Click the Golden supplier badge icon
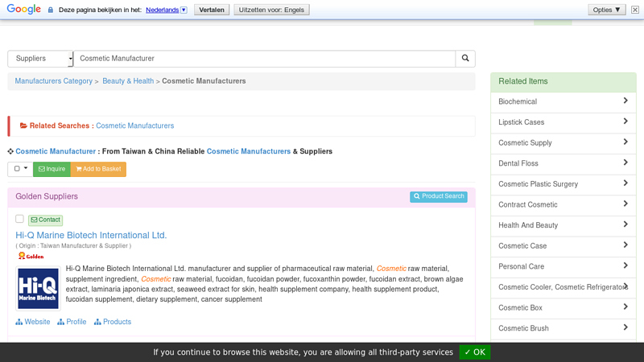The width and height of the screenshot is (644, 362). tap(31, 256)
